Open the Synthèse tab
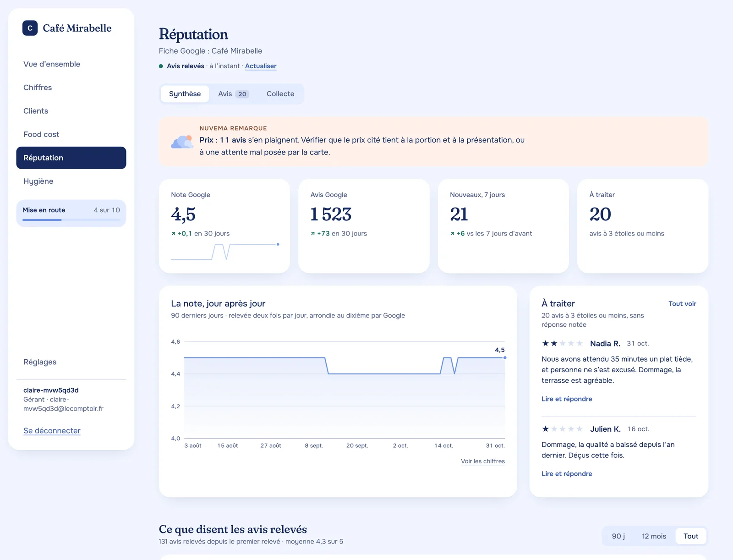This screenshot has width=733, height=560. [185, 94]
